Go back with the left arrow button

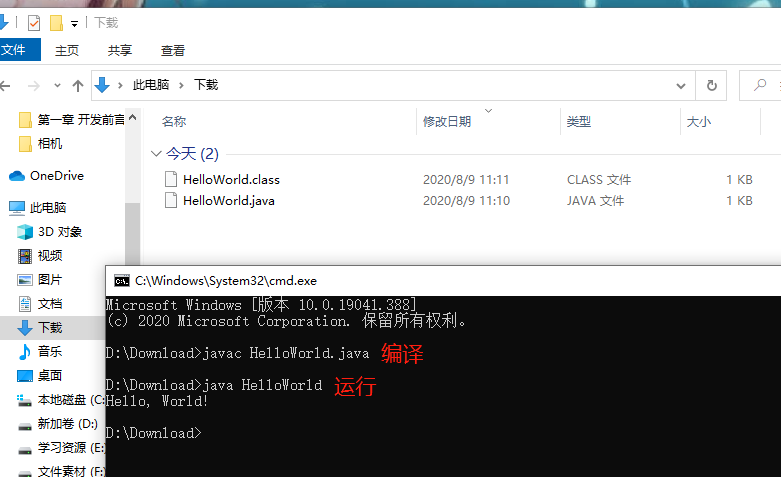[5, 86]
